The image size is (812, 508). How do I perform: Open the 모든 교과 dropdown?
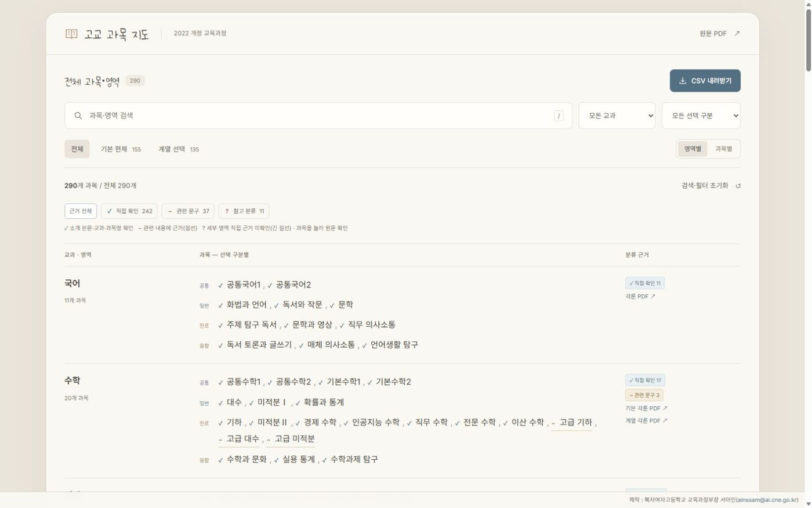click(x=617, y=116)
